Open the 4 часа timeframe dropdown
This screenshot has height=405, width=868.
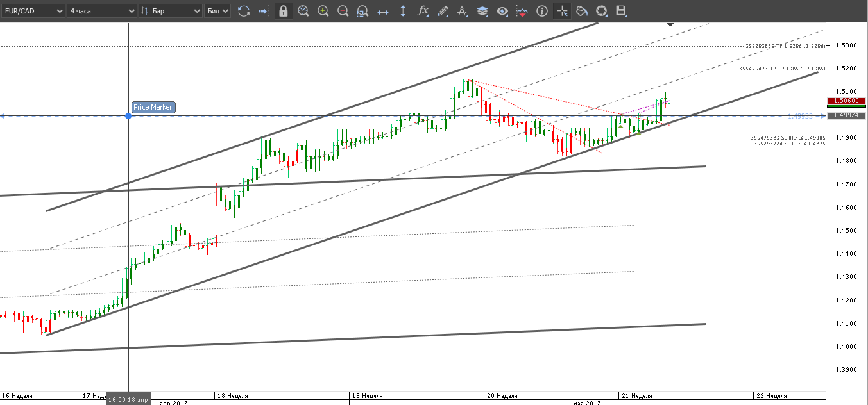tap(103, 11)
